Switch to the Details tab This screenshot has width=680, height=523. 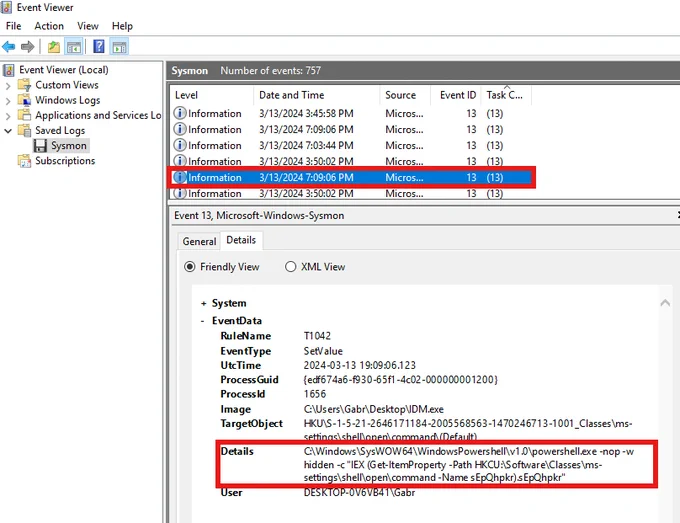point(241,240)
